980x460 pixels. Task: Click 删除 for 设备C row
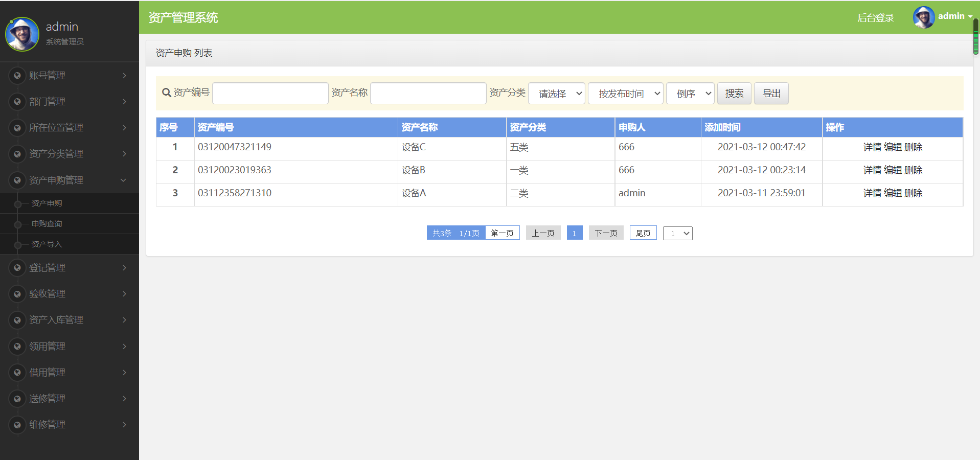913,147
